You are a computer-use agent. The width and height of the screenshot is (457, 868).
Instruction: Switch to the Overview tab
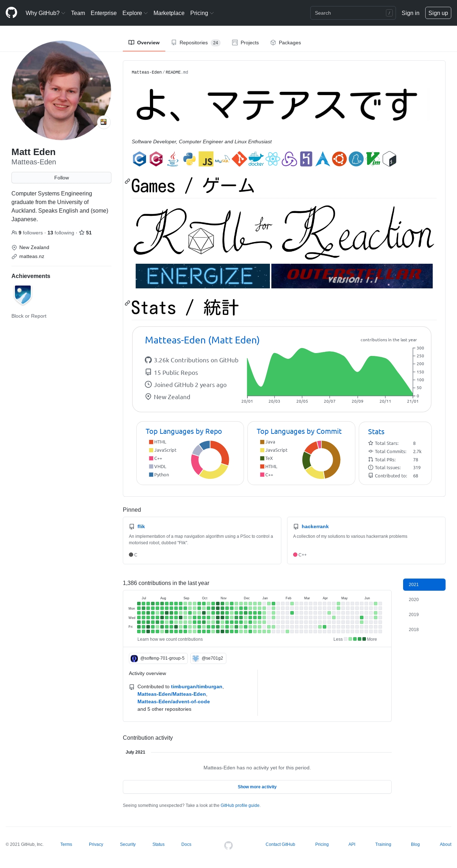pyautogui.click(x=144, y=43)
